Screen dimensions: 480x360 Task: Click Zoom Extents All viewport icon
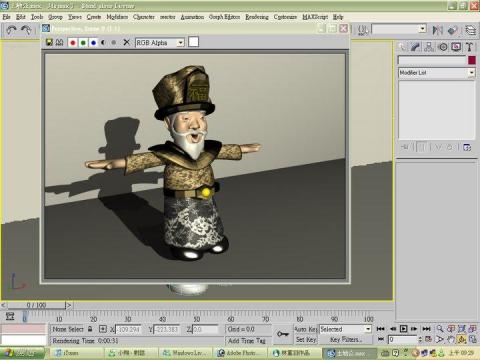[472, 329]
